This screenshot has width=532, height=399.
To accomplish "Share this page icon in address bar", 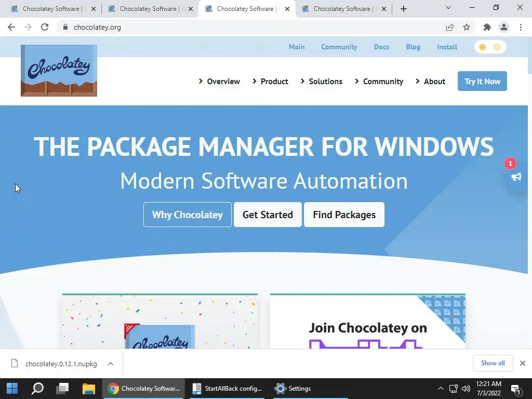I will tap(450, 27).
